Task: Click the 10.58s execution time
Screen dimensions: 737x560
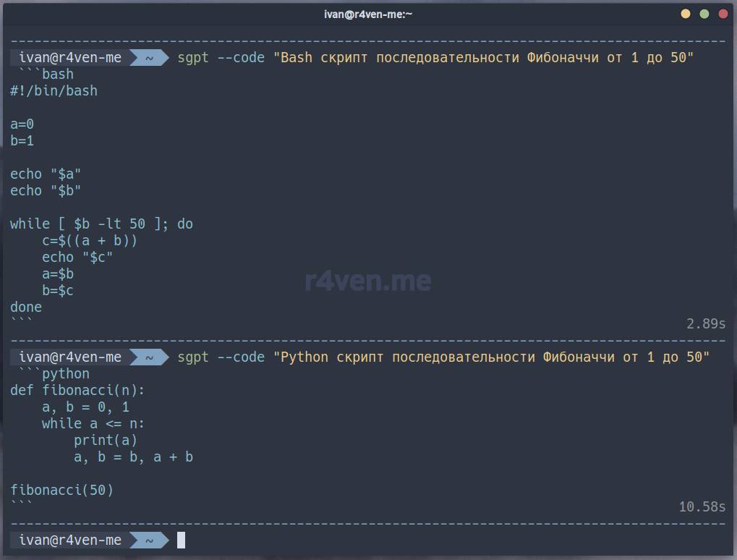Action: 702,506
